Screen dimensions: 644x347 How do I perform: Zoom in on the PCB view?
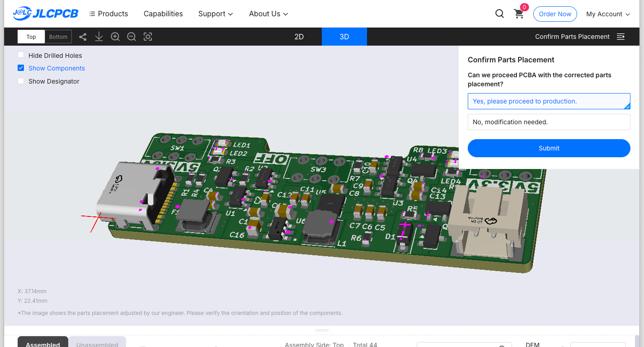coord(115,37)
